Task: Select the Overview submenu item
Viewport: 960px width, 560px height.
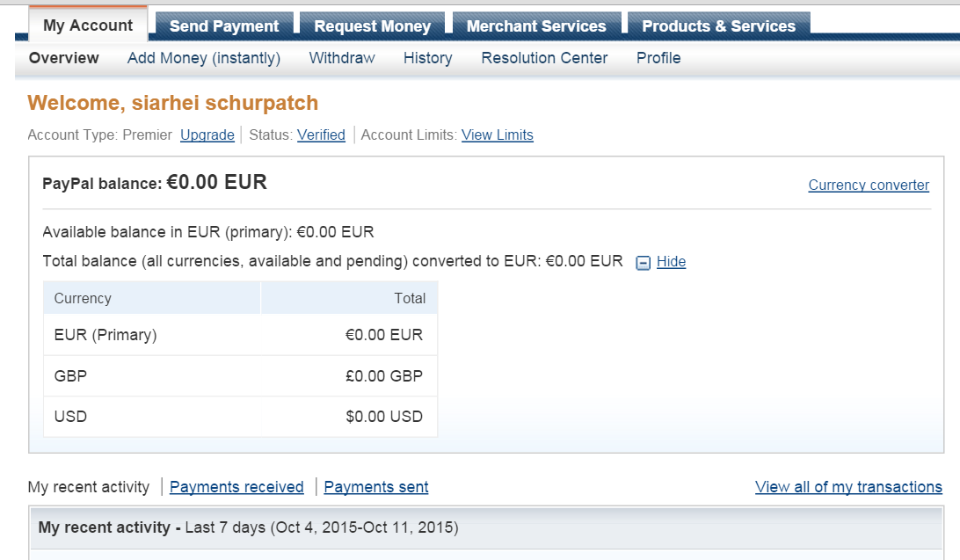Action: (64, 58)
